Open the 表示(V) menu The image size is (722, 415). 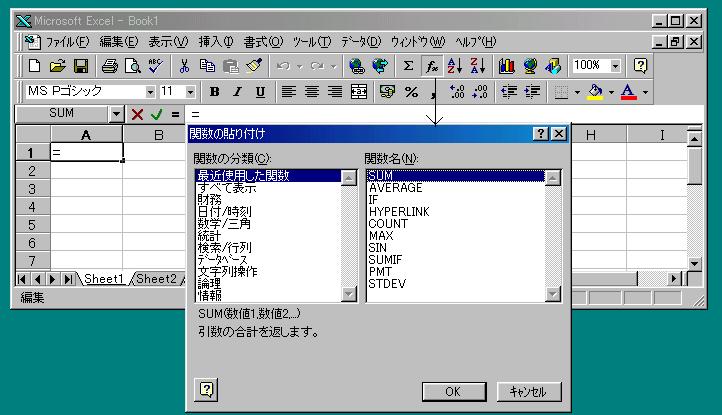(168, 42)
